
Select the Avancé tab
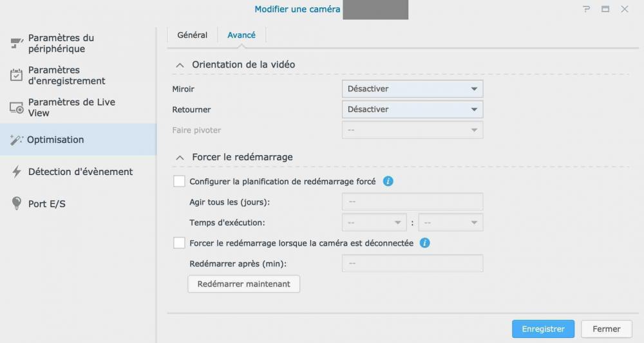(241, 35)
